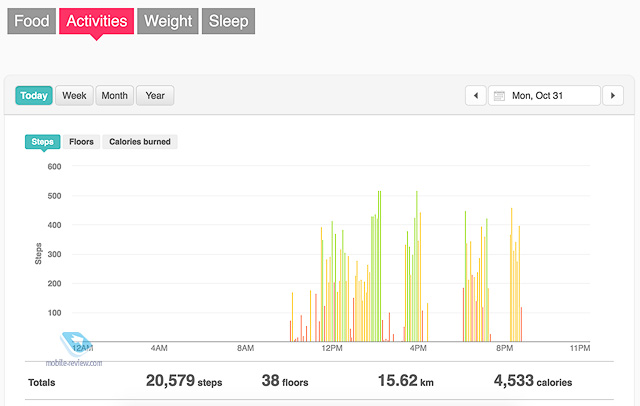
Task: Show the Steps chart
Action: pos(42,142)
